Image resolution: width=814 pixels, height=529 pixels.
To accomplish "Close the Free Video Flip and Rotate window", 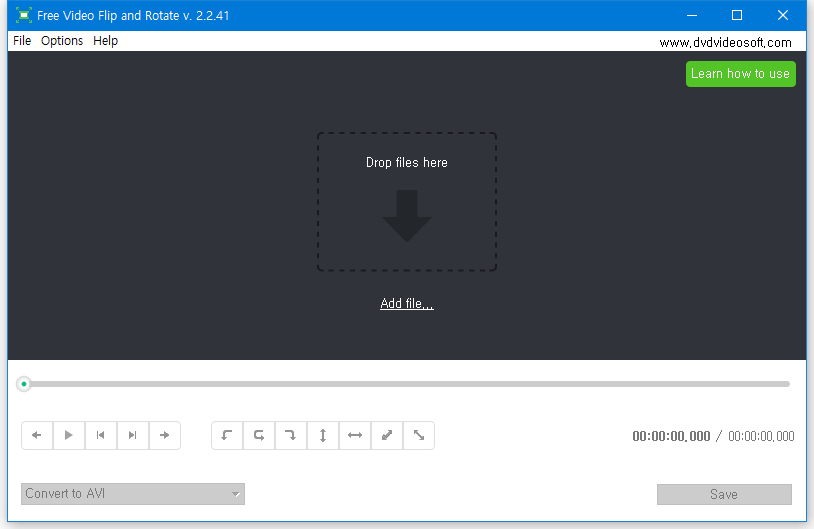I will tap(783, 15).
